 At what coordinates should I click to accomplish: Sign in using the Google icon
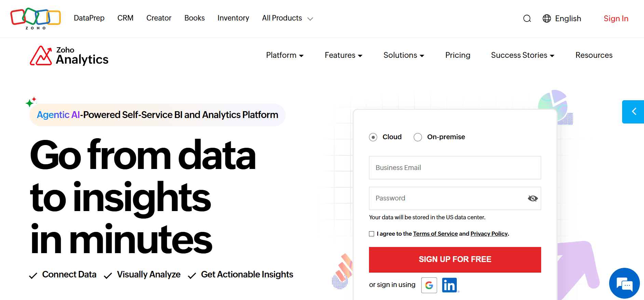coord(429,285)
